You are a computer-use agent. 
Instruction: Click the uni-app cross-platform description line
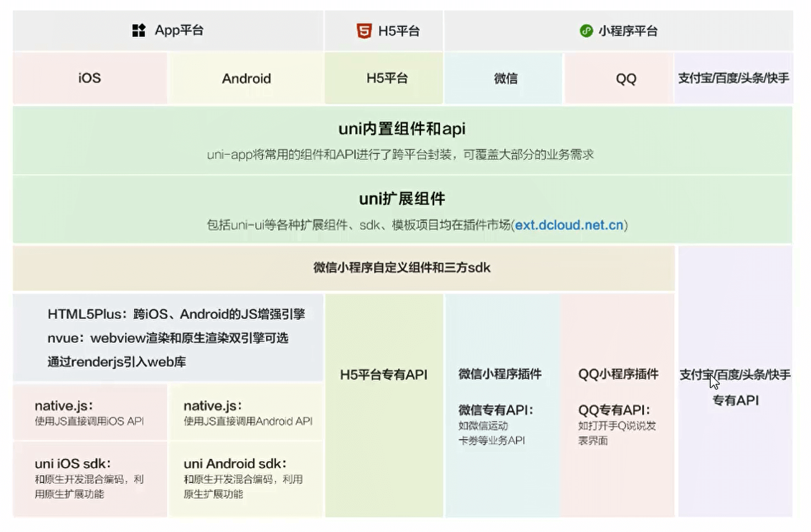click(x=400, y=154)
